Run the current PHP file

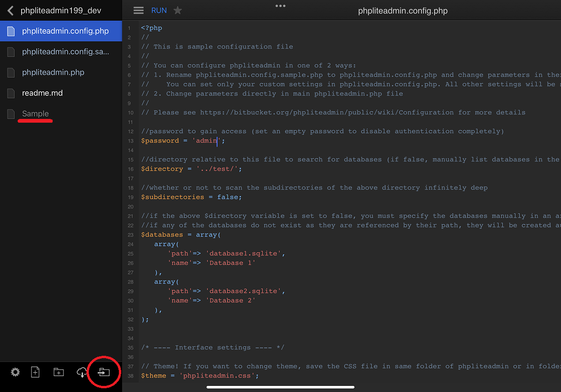click(159, 11)
